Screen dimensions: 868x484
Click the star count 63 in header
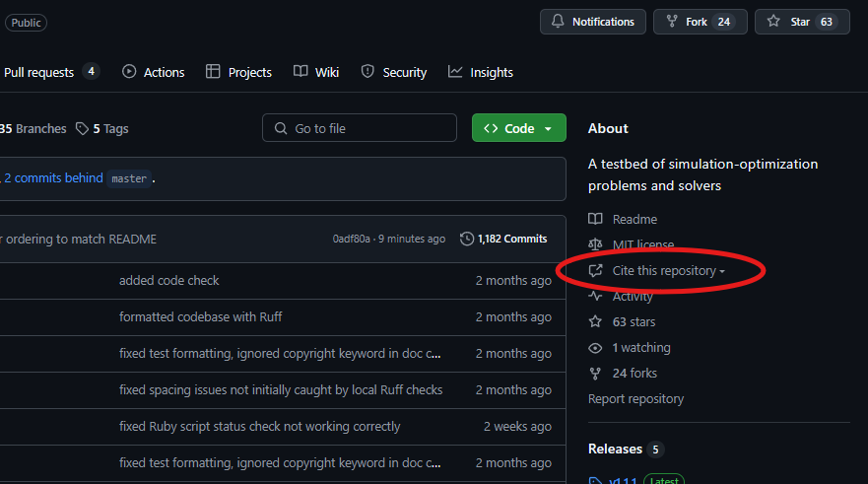[x=827, y=22]
